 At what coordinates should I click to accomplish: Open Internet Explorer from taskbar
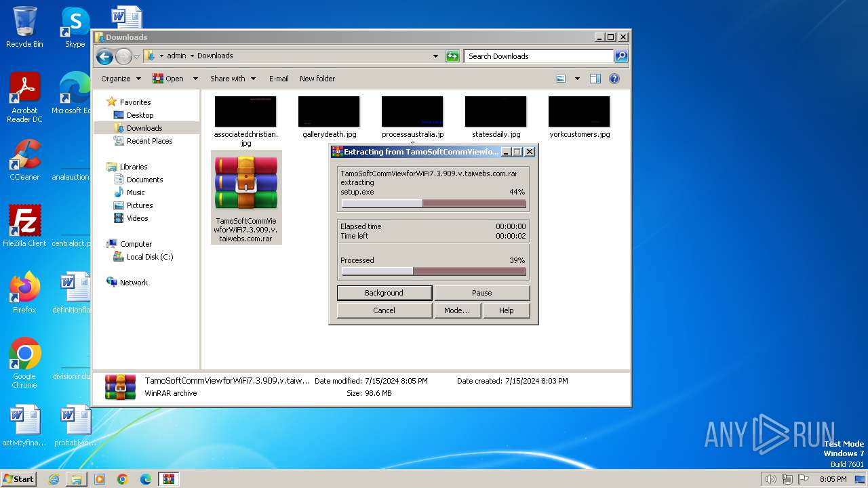[x=54, y=479]
